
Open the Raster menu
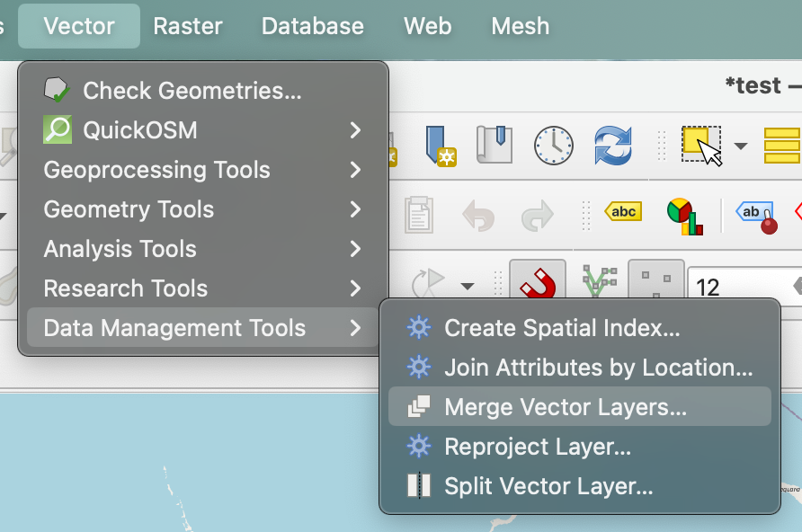188,26
